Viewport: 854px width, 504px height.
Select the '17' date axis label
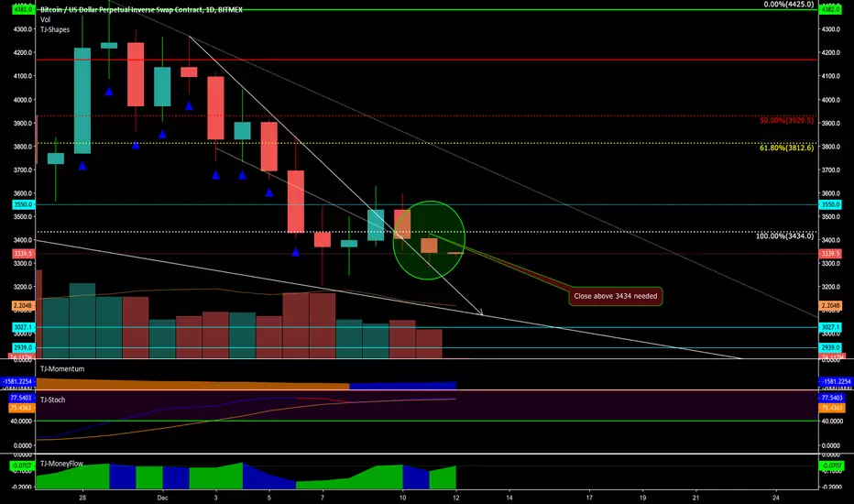coord(589,498)
